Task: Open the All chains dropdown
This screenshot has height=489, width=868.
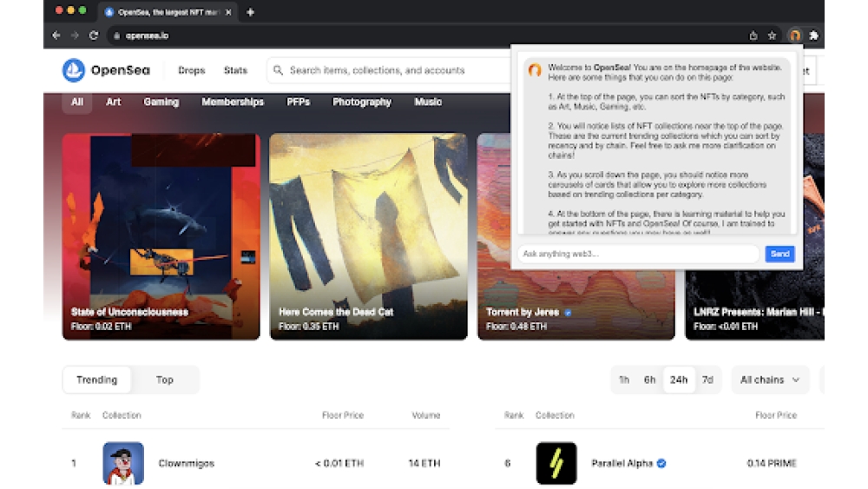Action: (x=770, y=380)
